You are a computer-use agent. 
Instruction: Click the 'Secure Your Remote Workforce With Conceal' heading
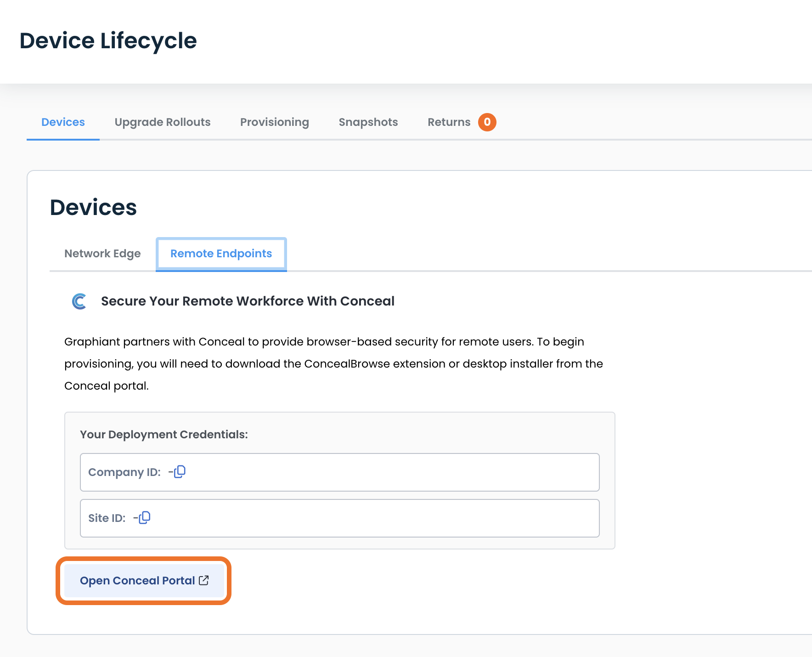[x=248, y=301]
